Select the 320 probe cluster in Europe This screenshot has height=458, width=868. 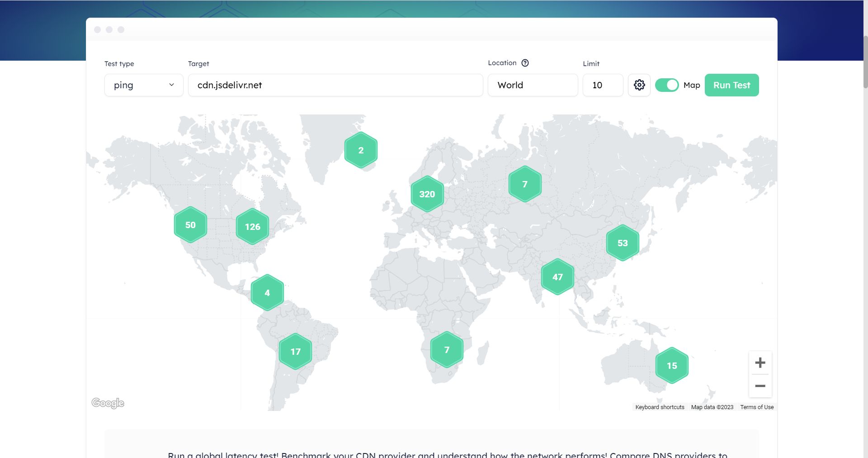coord(427,194)
